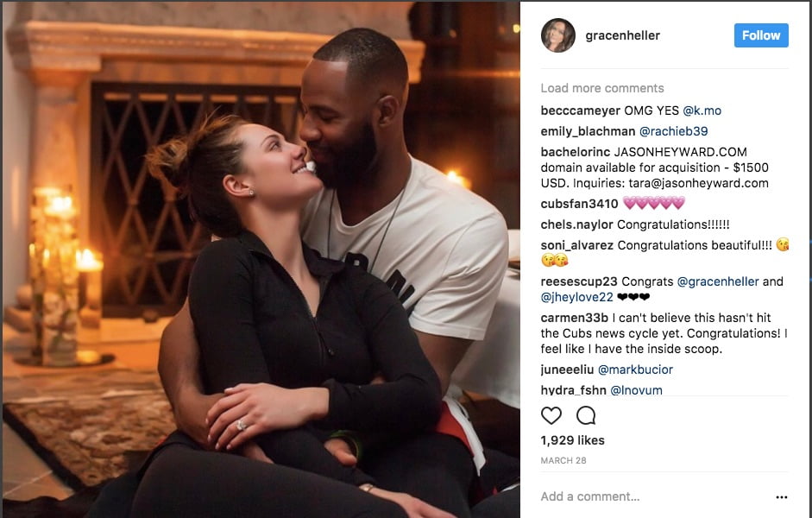Open the @jheylove22 mention
The image size is (812, 518).
[x=576, y=297]
